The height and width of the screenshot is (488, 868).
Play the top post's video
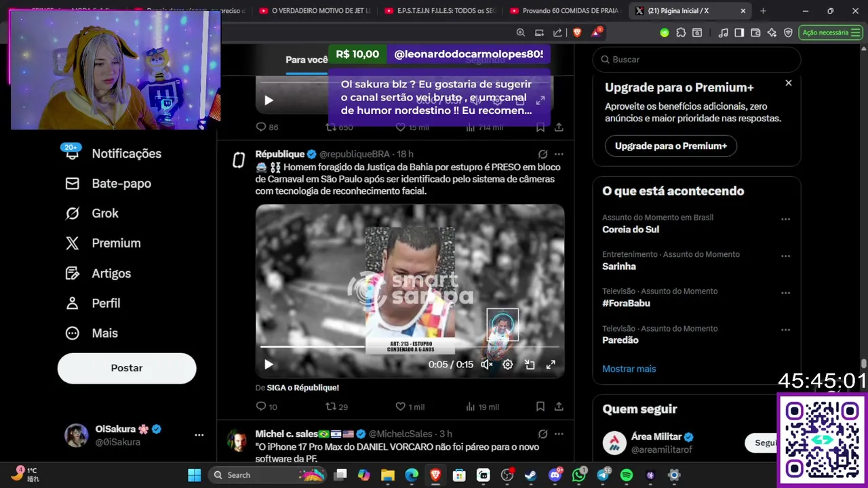(x=269, y=100)
